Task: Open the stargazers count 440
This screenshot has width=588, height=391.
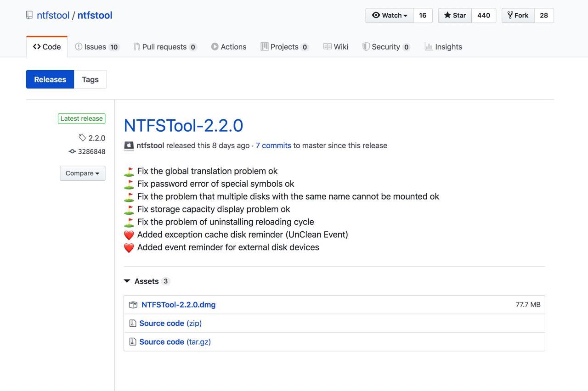Action: [x=484, y=15]
